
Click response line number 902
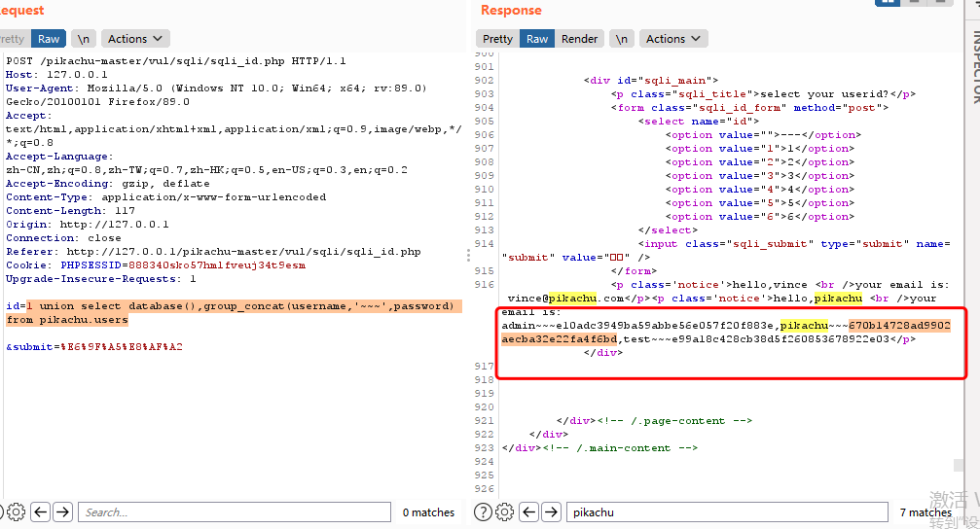pos(485,81)
